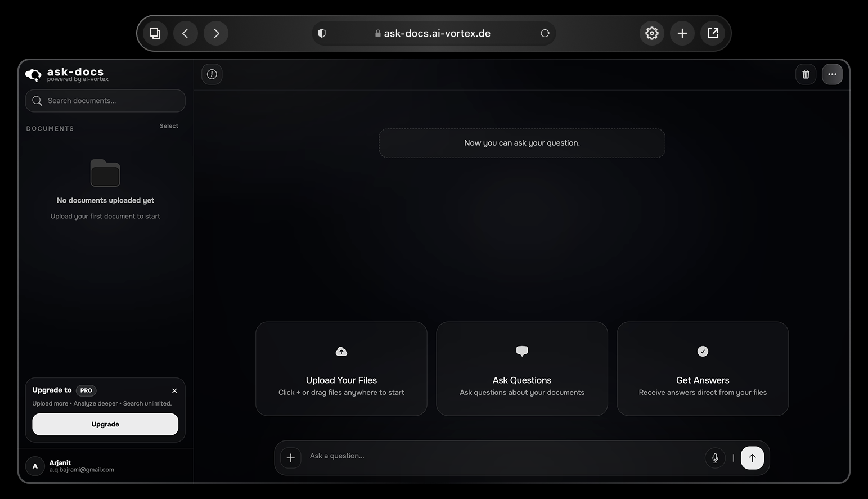Image resolution: width=868 pixels, height=499 pixels.
Task: Click the checkmark icon on Get Answers
Action: (x=702, y=350)
